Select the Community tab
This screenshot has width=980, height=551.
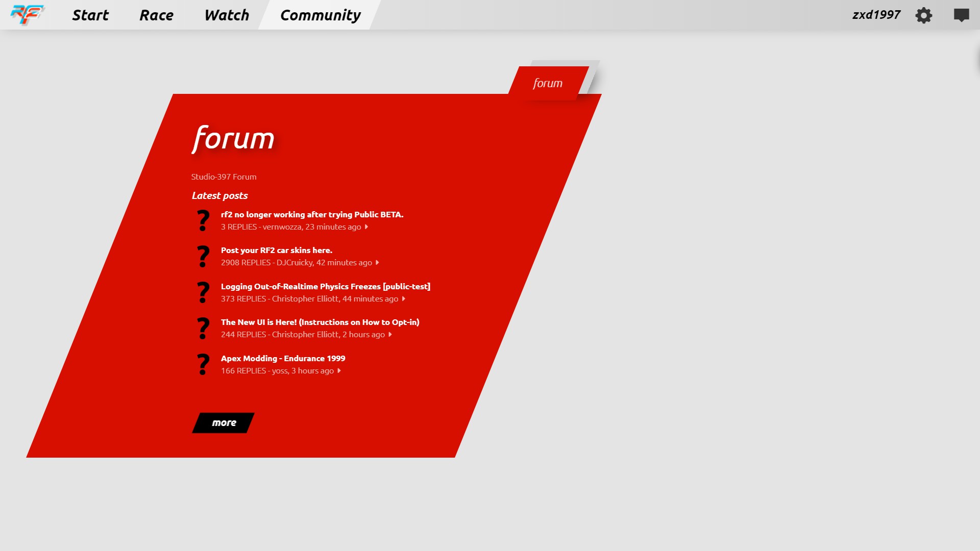321,15
